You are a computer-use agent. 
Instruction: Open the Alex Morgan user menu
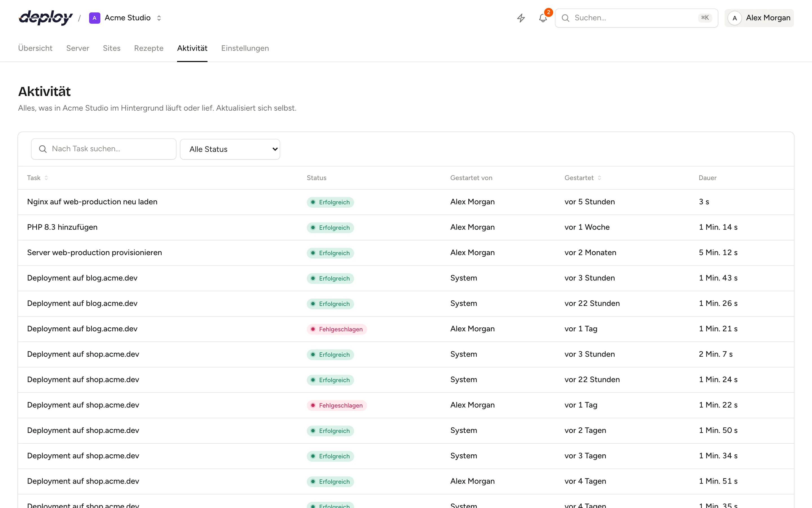759,18
